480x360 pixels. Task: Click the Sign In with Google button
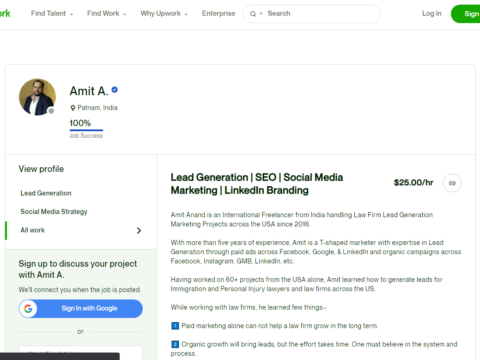[x=81, y=308]
